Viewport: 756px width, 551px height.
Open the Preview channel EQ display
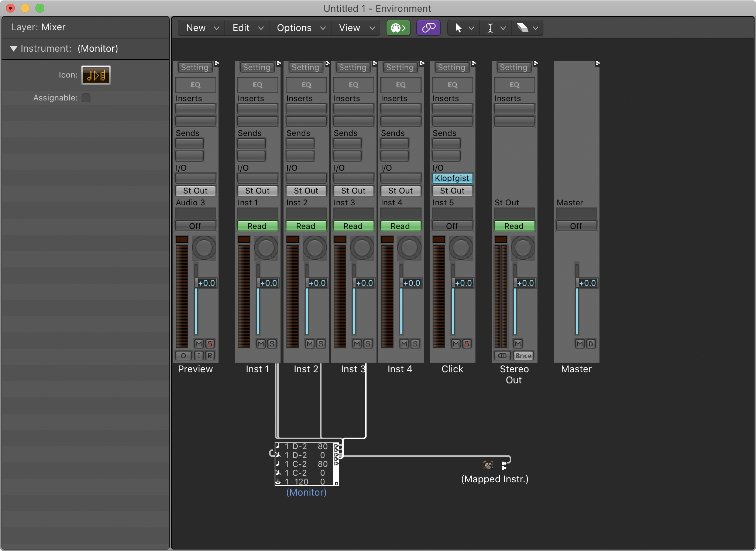point(196,85)
